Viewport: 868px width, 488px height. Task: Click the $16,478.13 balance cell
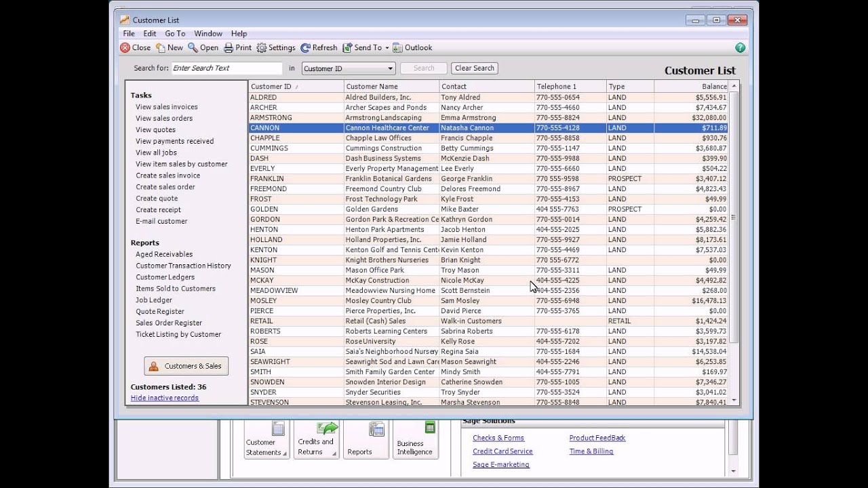click(x=691, y=300)
